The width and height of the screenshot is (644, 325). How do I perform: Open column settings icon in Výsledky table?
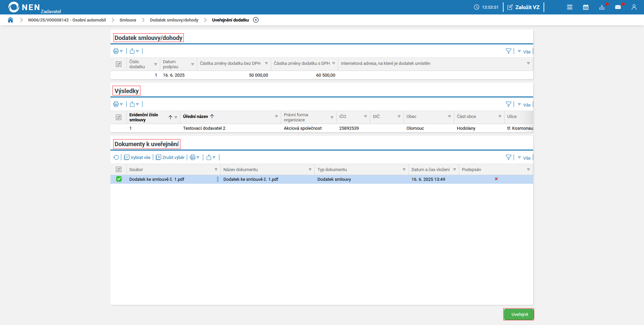(119, 117)
